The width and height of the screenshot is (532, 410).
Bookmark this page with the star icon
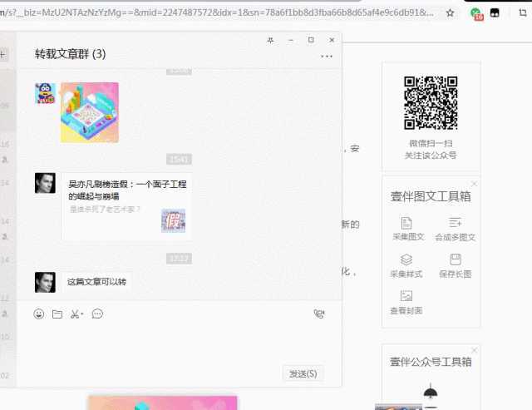[450, 13]
